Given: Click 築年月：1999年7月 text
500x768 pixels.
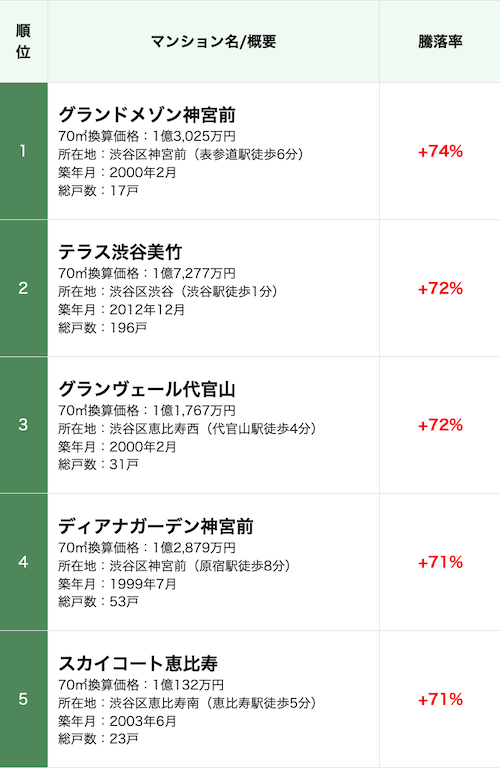Looking at the screenshot, I should pyautogui.click(x=117, y=584).
